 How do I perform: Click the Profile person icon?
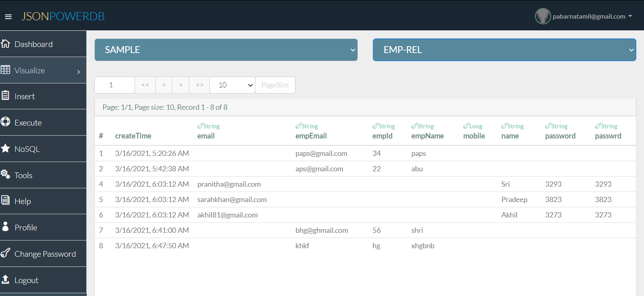tap(5, 226)
